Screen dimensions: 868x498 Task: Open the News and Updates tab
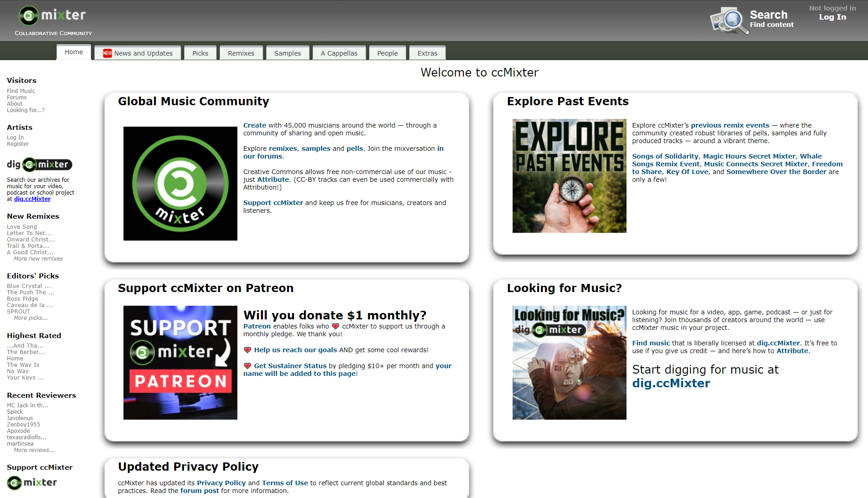pos(138,53)
